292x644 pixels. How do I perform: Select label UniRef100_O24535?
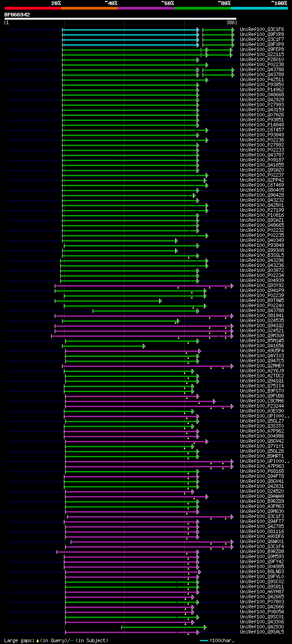point(262,321)
